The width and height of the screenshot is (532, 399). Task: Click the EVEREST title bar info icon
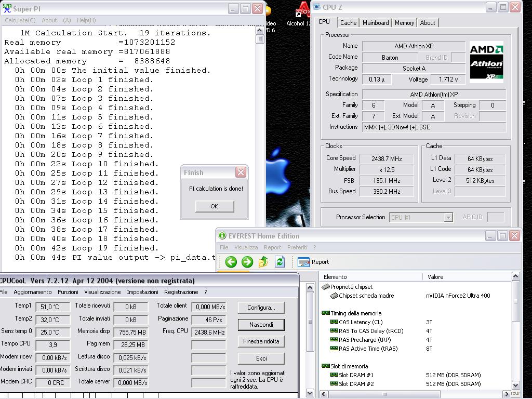[x=222, y=235]
